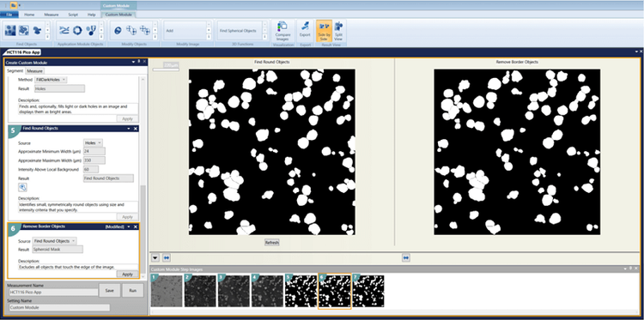Screen dimensions: 644x320
Task: Select step image thumbnail 1
Action: click(167, 291)
